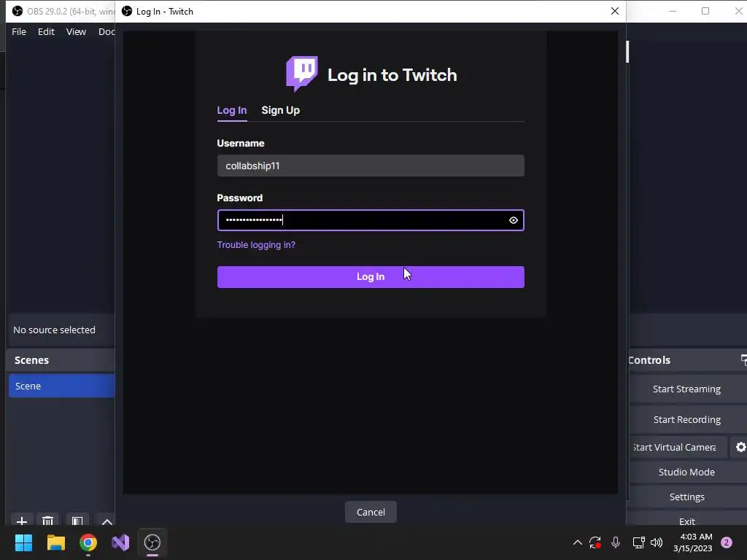Switch to the Log In tab
Screen dimensions: 747x560
[x=231, y=110]
